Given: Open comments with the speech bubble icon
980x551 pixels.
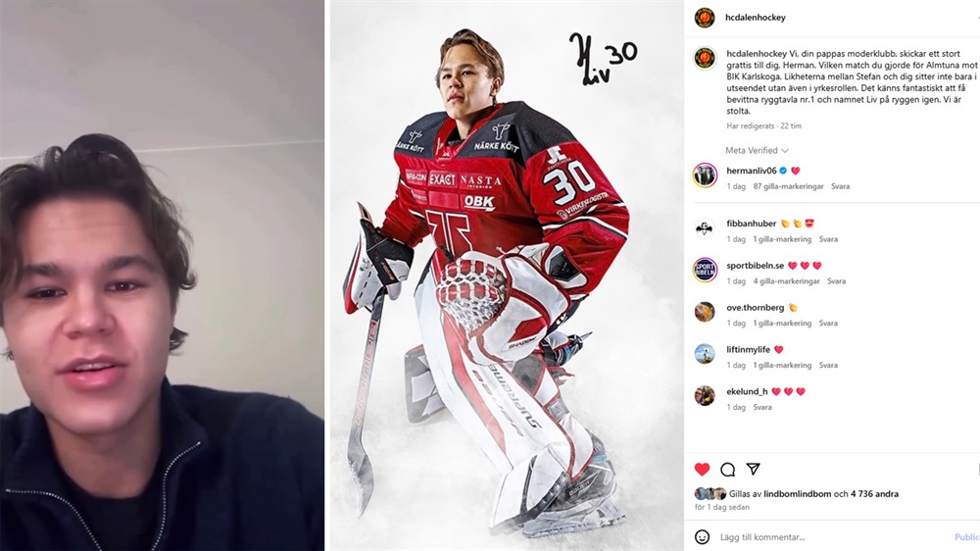Looking at the screenshot, I should point(727,469).
